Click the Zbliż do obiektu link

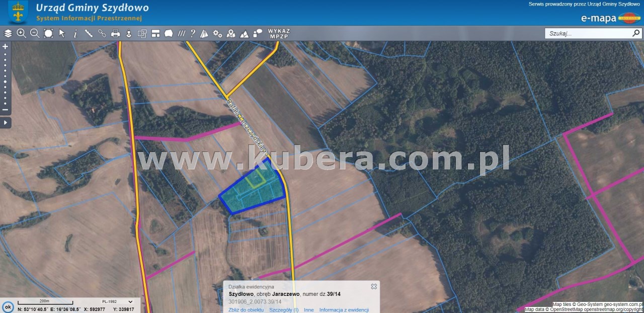[246, 310]
